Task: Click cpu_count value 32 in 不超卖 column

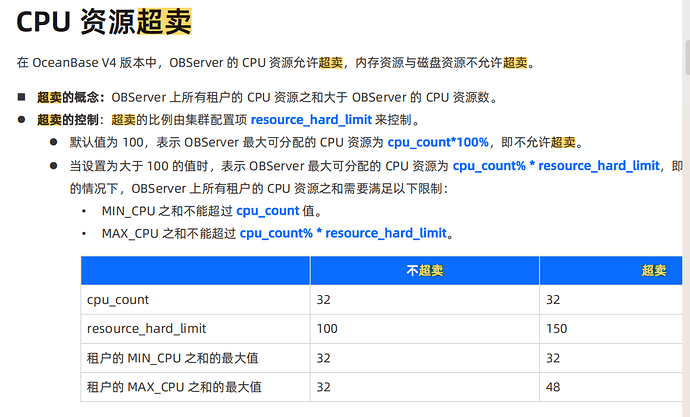Action: pyautogui.click(x=323, y=300)
